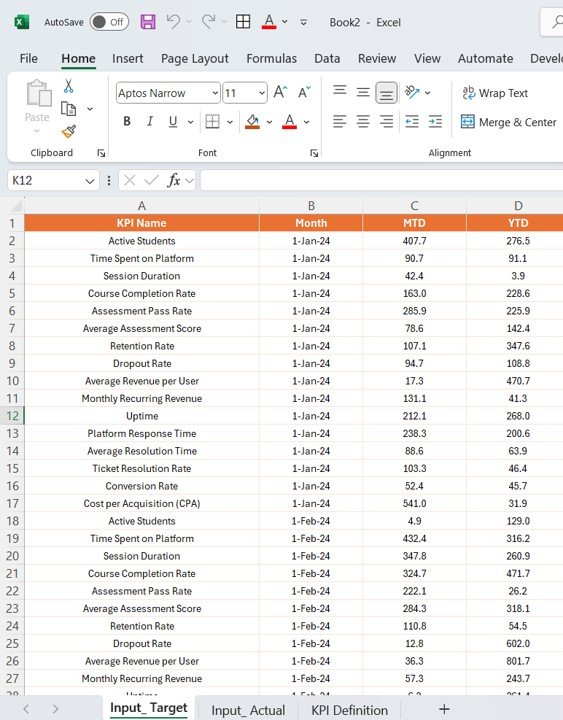The height and width of the screenshot is (720, 563).
Task: Click the New Sheet plus button
Action: coord(444,709)
